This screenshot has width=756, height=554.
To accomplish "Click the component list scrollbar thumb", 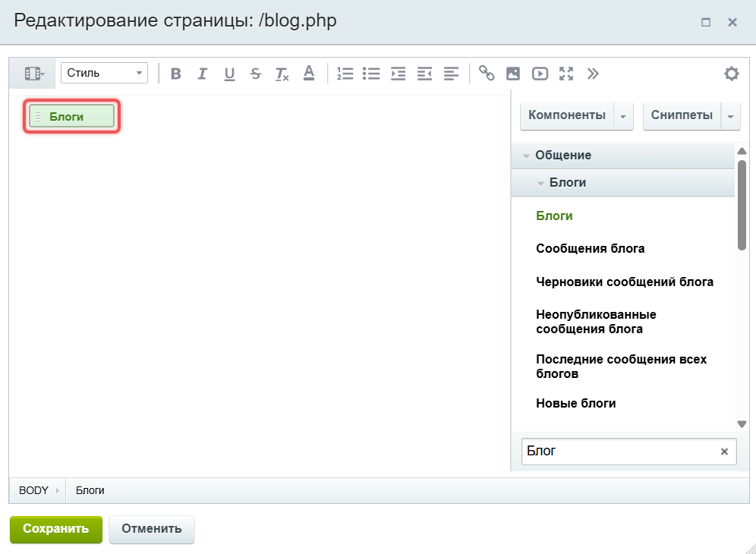I will point(742,206).
